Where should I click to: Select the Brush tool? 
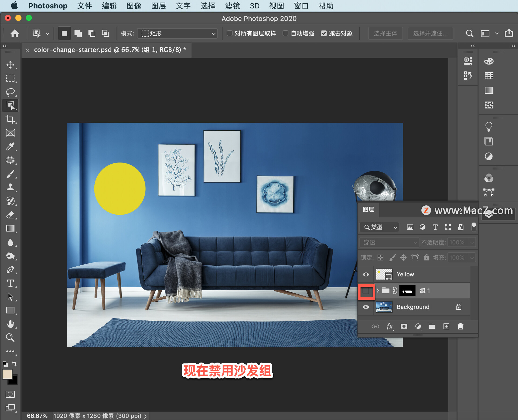click(10, 174)
